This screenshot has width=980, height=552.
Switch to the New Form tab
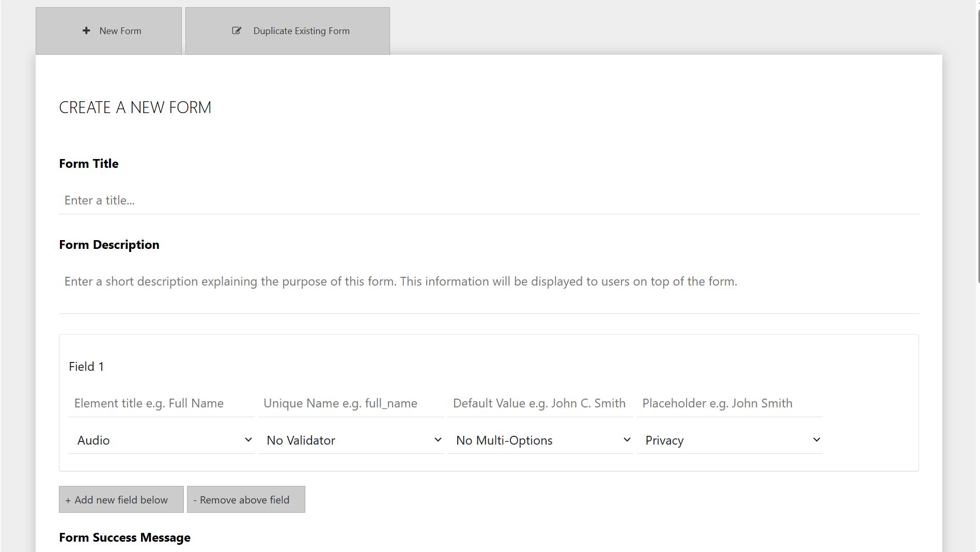[x=108, y=31]
